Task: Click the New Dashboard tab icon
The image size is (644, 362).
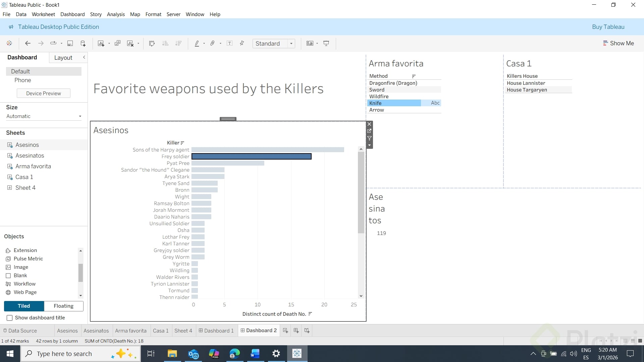Action: (x=296, y=330)
